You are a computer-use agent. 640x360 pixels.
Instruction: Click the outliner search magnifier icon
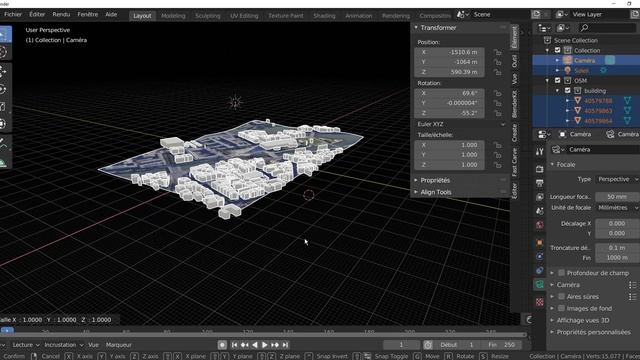(584, 28)
